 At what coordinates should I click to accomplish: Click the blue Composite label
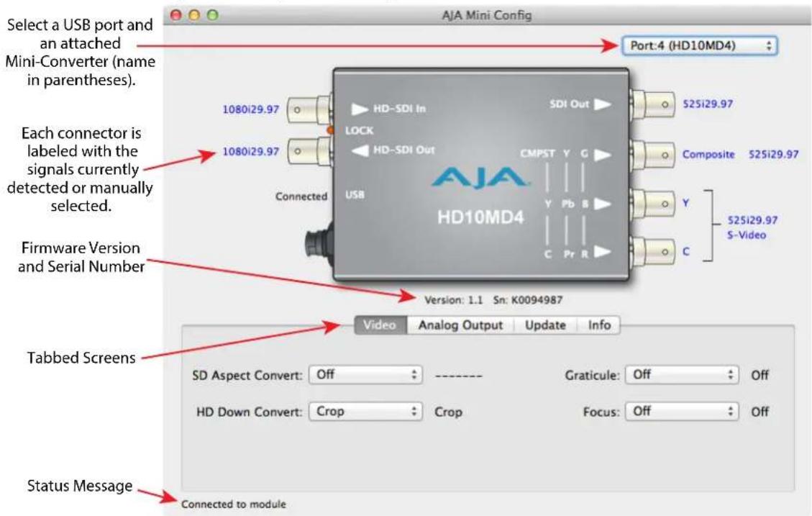(708, 155)
